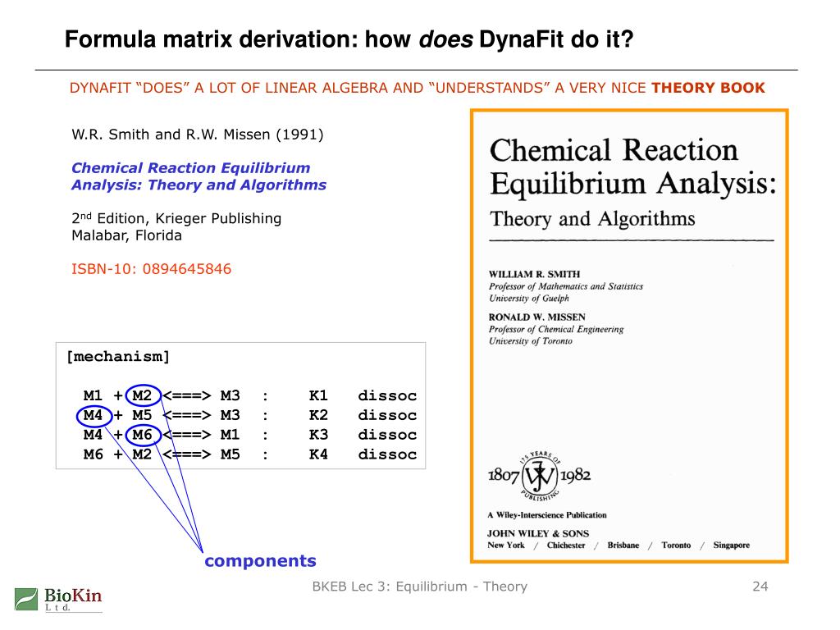Select the K4 constant label
This screenshot has height=630, width=840.
pos(318,454)
